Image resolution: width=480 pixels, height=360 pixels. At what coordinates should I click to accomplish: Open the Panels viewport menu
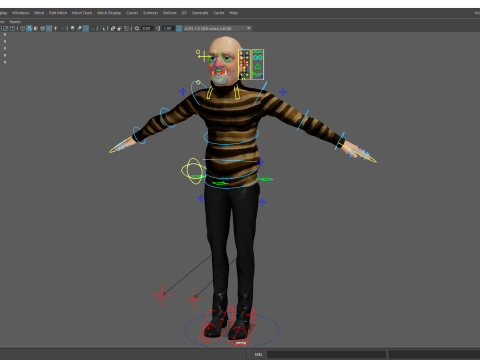point(15,22)
